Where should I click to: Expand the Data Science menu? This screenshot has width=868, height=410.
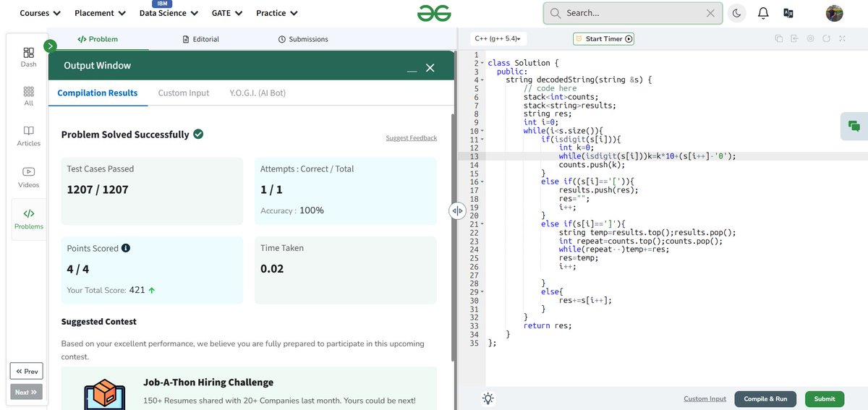[169, 13]
